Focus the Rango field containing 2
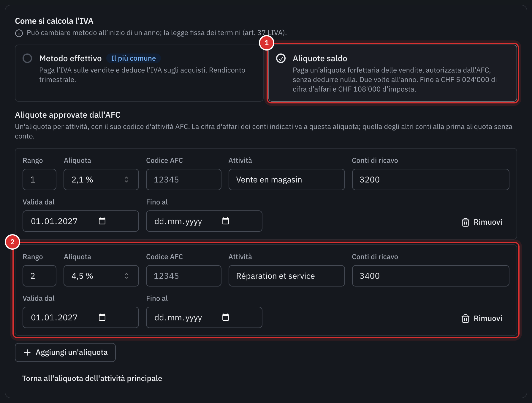 click(x=39, y=276)
